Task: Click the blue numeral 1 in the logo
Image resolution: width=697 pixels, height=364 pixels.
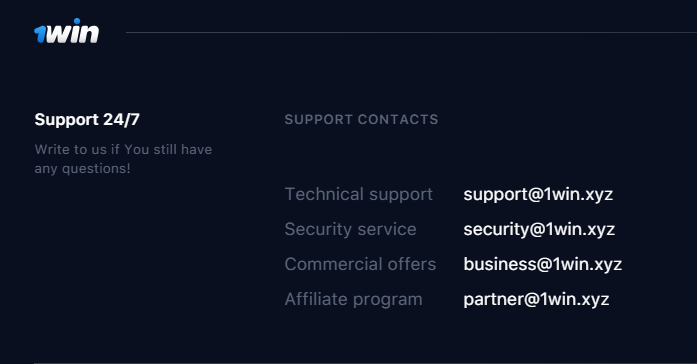Action: 40,34
